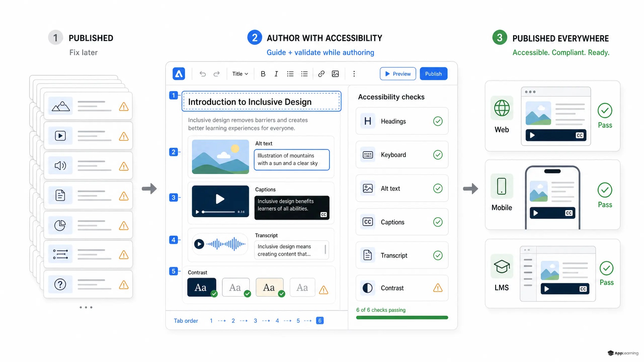The image size is (644, 362).
Task: Select the faded grey Aa contrast swatch
Action: tap(302, 287)
